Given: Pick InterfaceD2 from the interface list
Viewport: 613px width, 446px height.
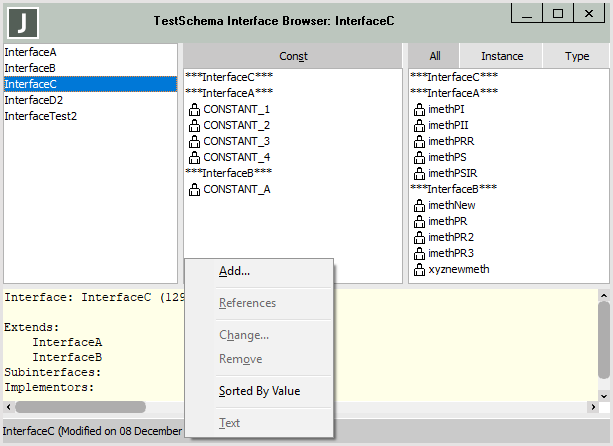Looking at the screenshot, I should point(34,100).
